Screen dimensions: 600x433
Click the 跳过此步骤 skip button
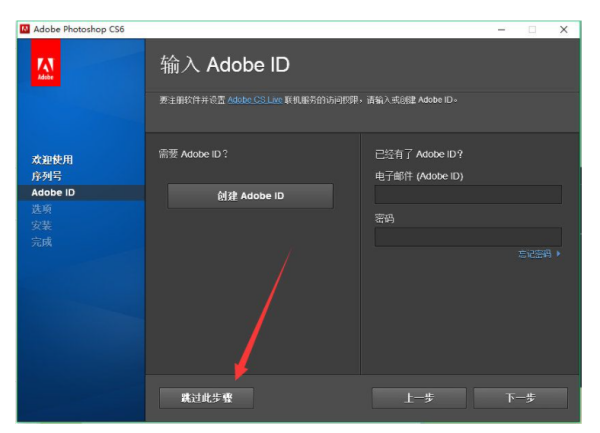click(x=206, y=398)
